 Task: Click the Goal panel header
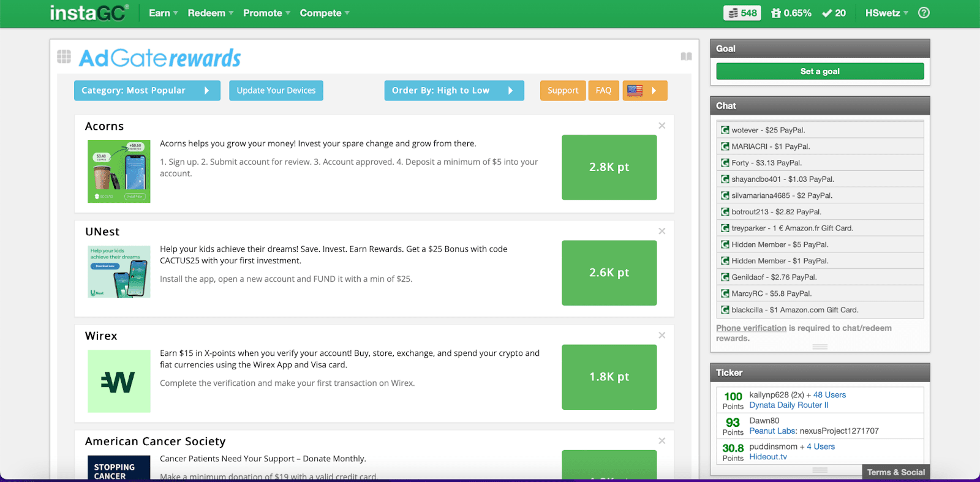click(x=820, y=48)
